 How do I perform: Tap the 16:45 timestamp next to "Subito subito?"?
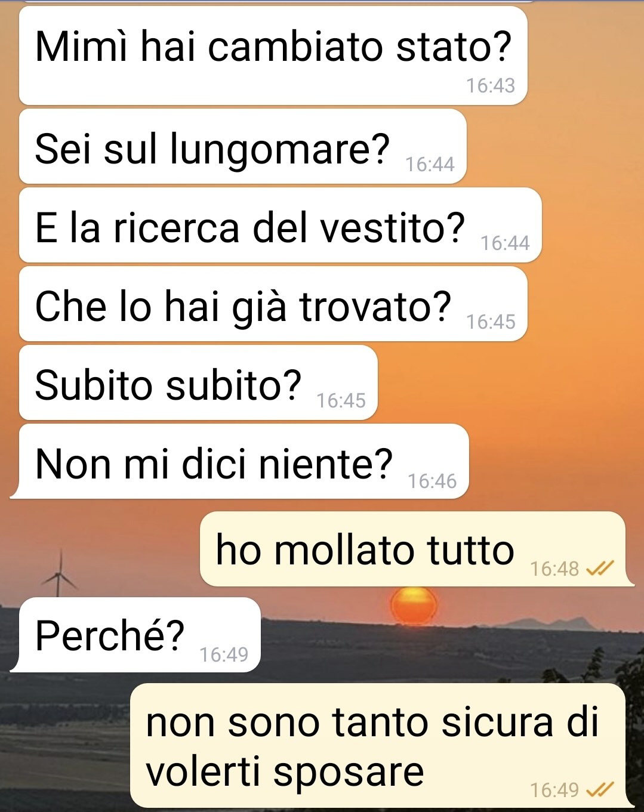point(341,400)
